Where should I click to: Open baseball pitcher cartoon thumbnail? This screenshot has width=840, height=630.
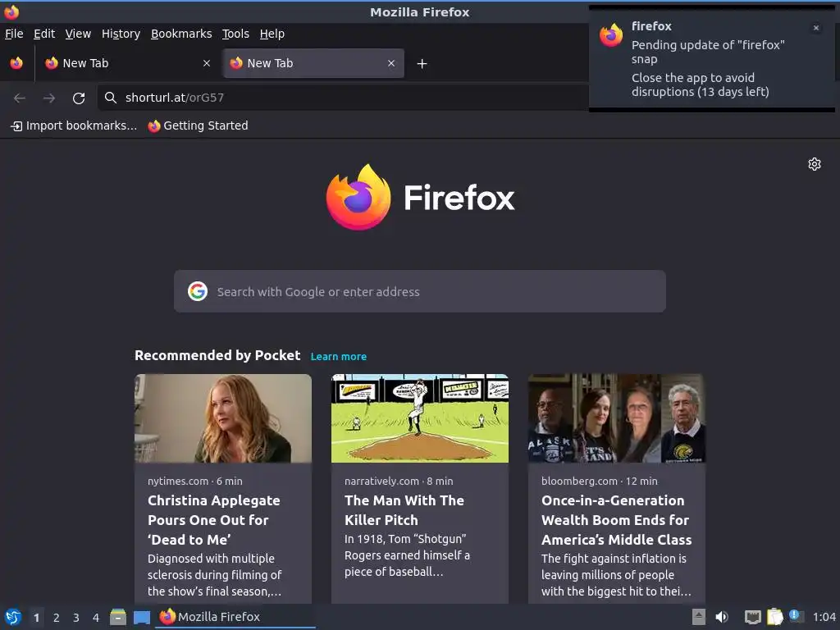[420, 418]
